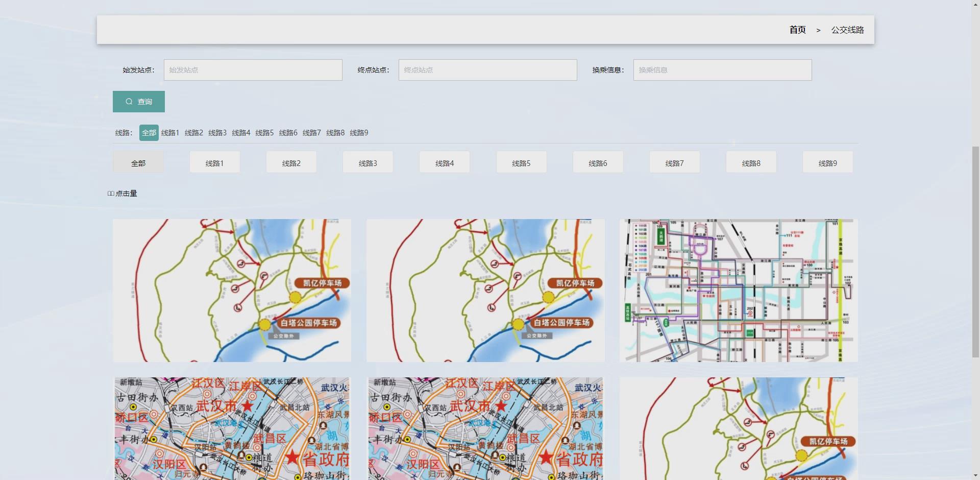Click the large 线路6 category button

click(598, 162)
